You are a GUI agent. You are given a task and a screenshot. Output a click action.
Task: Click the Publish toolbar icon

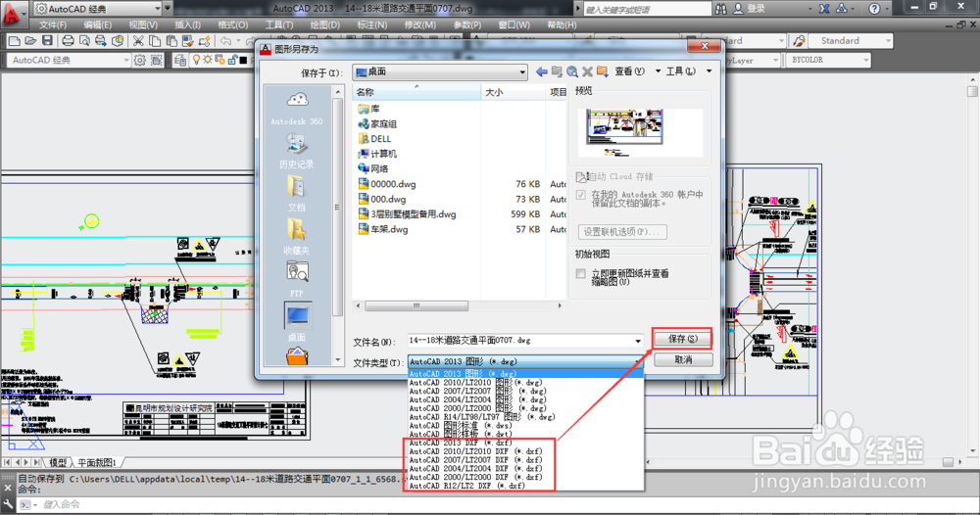(101, 41)
